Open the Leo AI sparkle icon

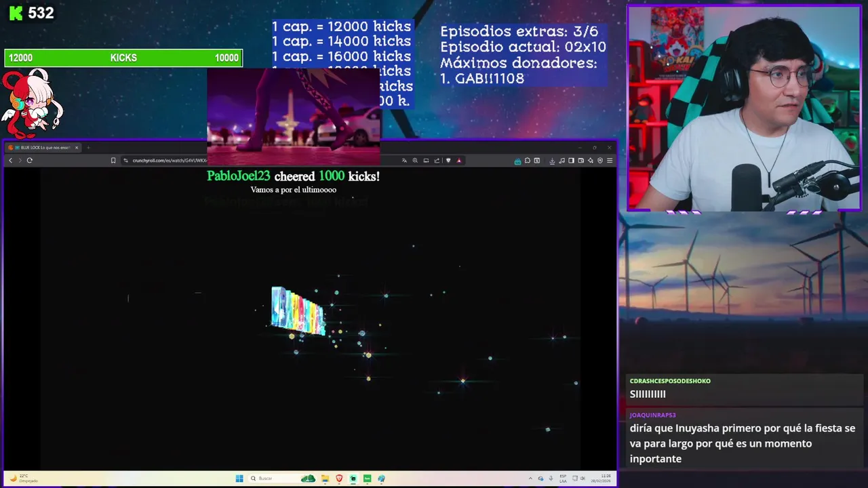tap(591, 161)
